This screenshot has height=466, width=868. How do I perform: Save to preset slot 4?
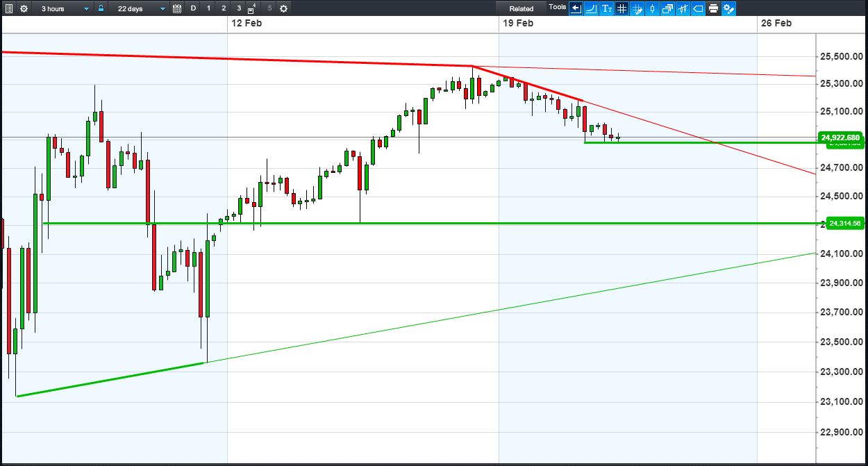point(253,8)
